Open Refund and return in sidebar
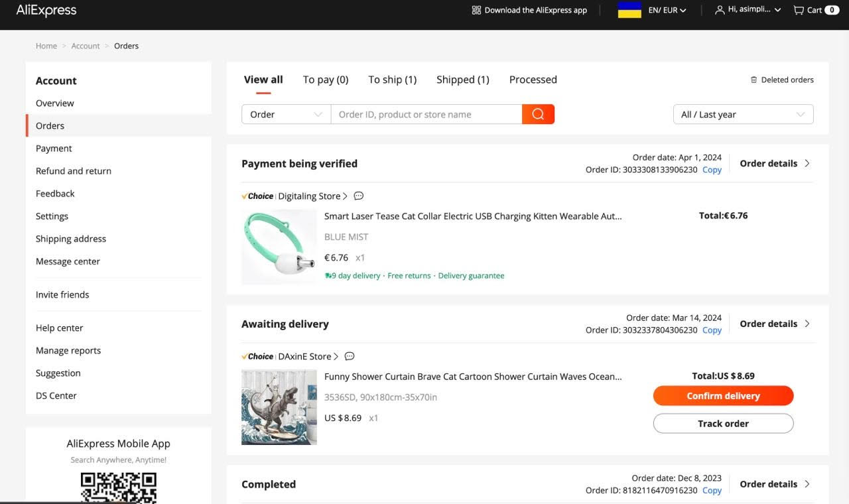This screenshot has height=504, width=849. coord(74,171)
